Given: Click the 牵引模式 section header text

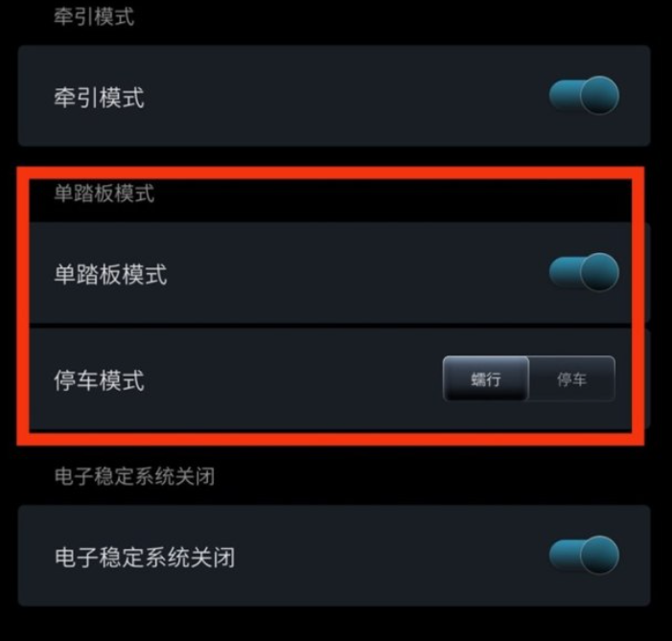Looking at the screenshot, I should pyautogui.click(x=94, y=17).
